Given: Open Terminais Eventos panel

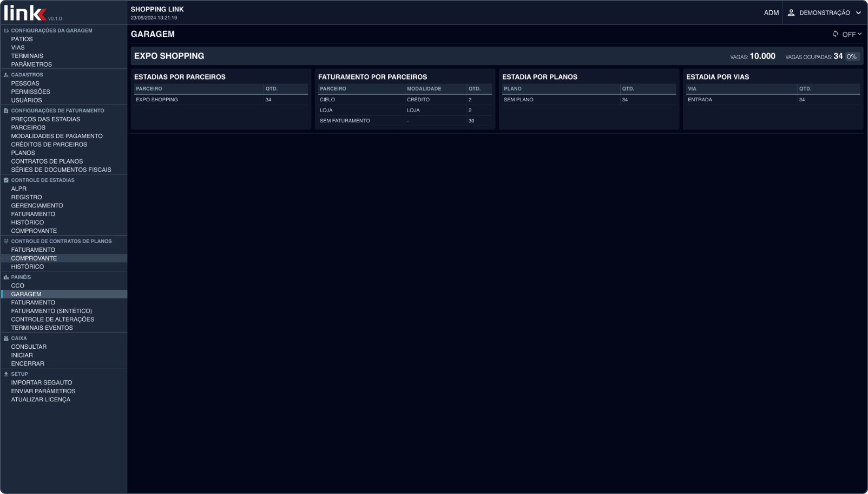Looking at the screenshot, I should (x=64, y=328).
